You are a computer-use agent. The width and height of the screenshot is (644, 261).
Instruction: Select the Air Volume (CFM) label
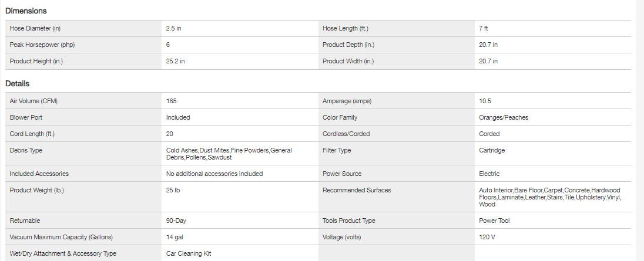pos(33,101)
